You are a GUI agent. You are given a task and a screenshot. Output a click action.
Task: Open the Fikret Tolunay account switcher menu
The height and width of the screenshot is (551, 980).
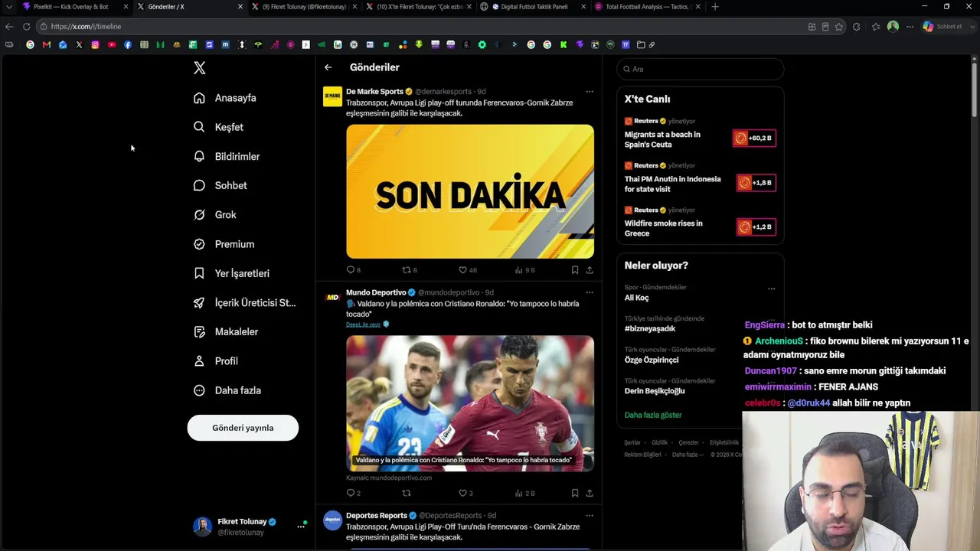click(250, 527)
